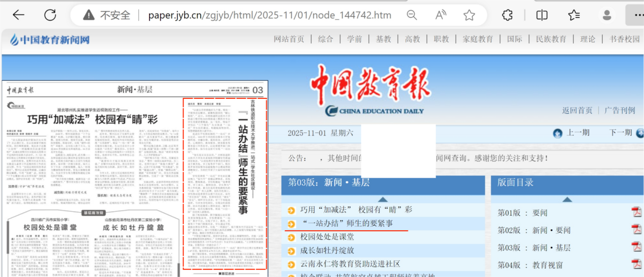Open the 家庭教育 nav item
Screen dimensions: 644x277
click(x=478, y=39)
